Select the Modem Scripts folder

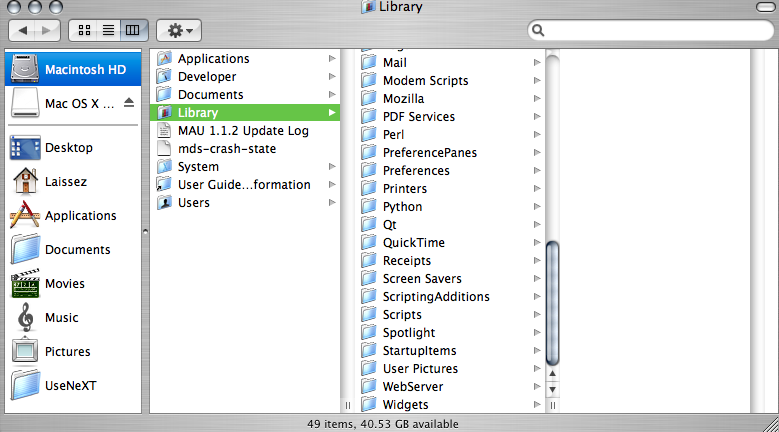coord(451,80)
